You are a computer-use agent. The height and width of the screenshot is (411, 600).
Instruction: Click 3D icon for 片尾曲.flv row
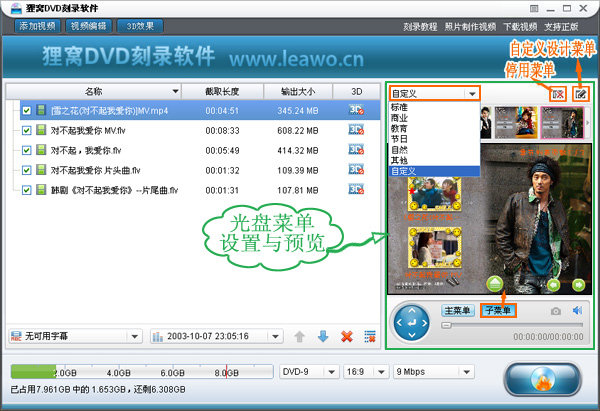point(356,190)
